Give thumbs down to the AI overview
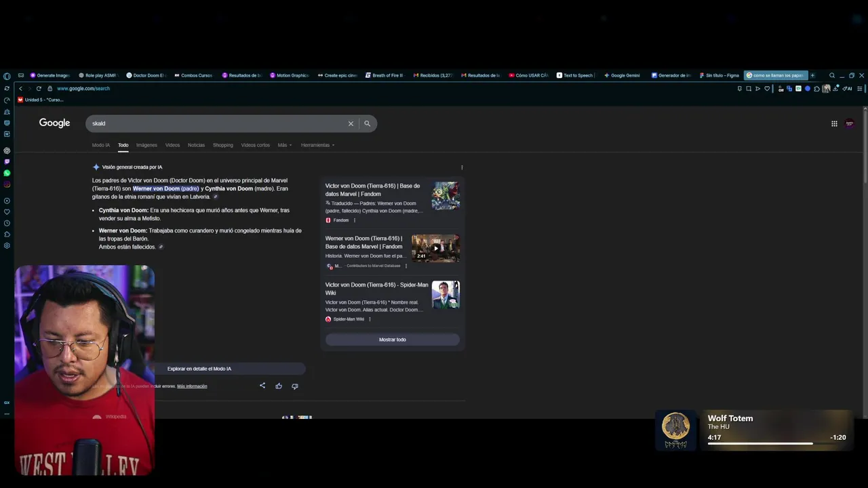 [295, 386]
